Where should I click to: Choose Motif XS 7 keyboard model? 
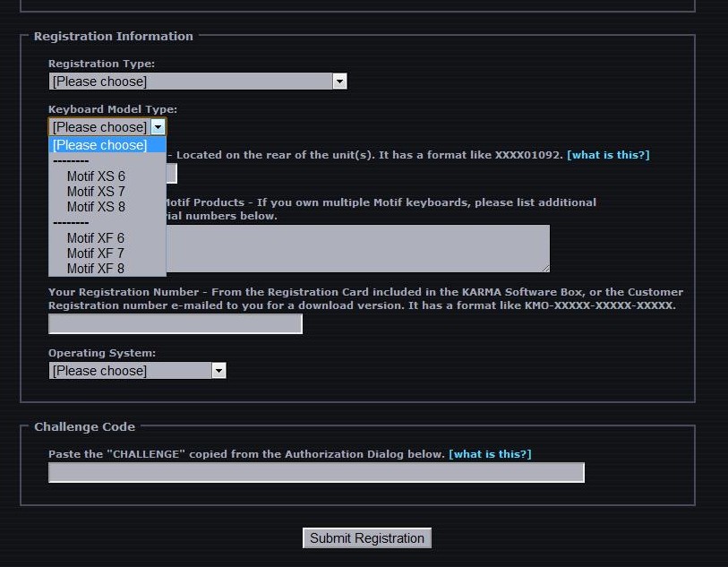click(96, 192)
